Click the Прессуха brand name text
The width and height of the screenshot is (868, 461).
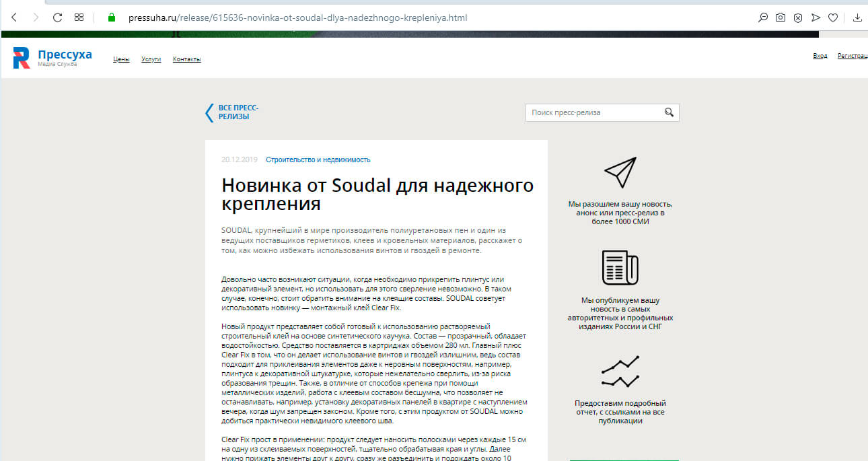coord(65,55)
